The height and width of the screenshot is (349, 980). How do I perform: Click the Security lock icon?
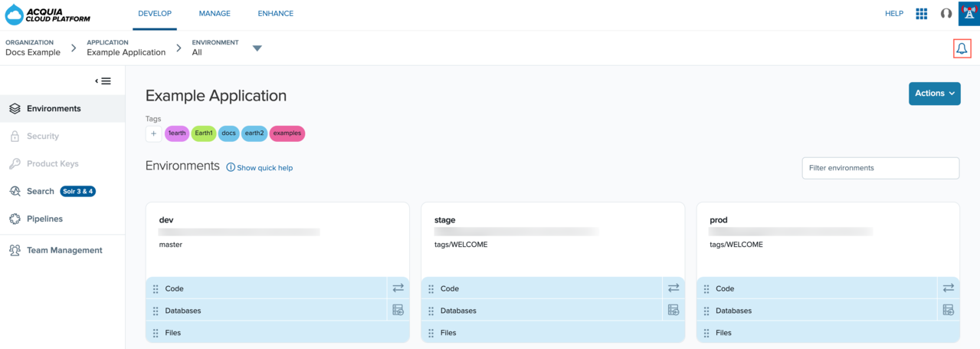point(15,137)
